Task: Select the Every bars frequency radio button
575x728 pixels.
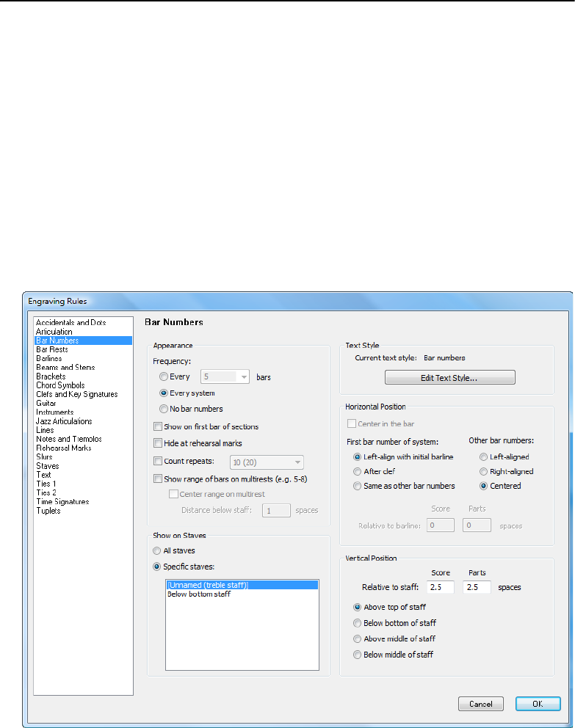Action: click(x=164, y=376)
